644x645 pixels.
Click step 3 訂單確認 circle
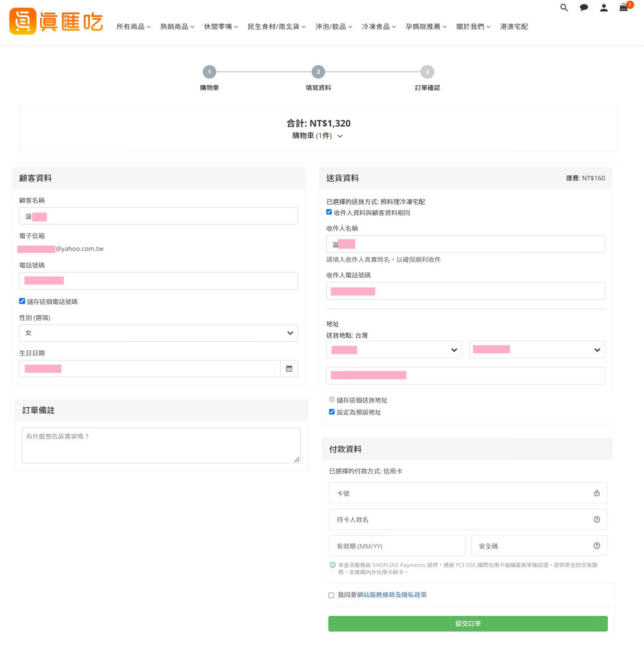(427, 72)
